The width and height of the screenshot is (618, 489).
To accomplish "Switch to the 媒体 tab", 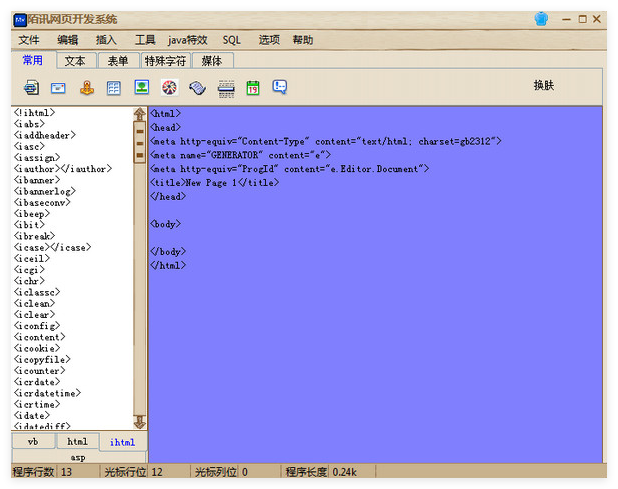I will point(212,61).
